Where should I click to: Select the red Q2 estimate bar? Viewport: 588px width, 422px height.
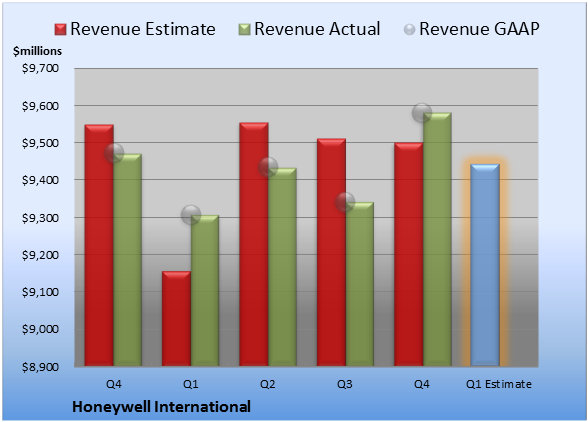254,244
